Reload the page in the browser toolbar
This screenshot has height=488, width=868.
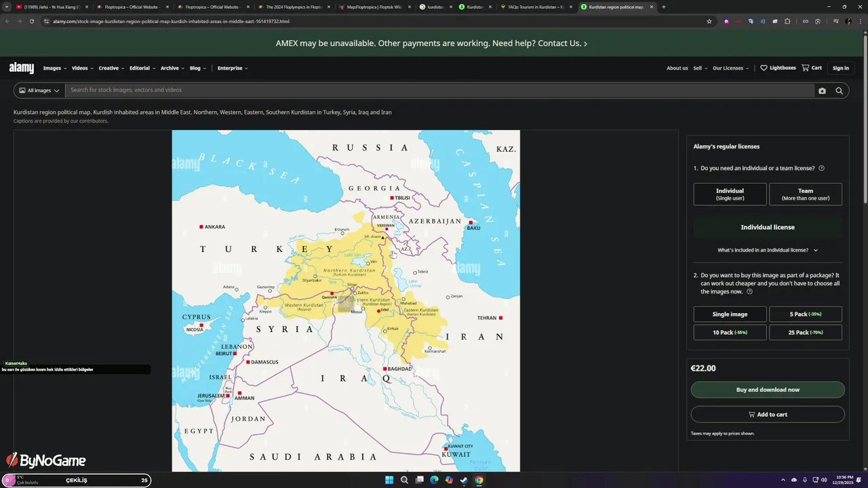(x=31, y=21)
